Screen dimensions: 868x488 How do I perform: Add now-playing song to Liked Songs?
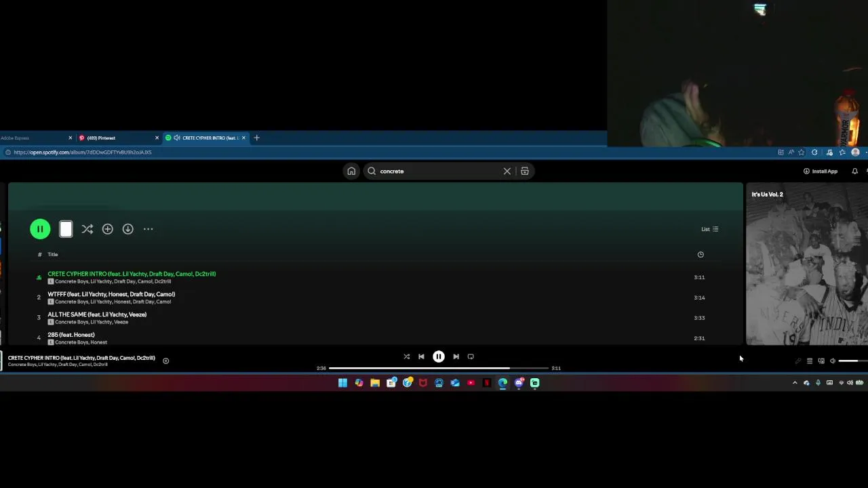tap(165, 361)
